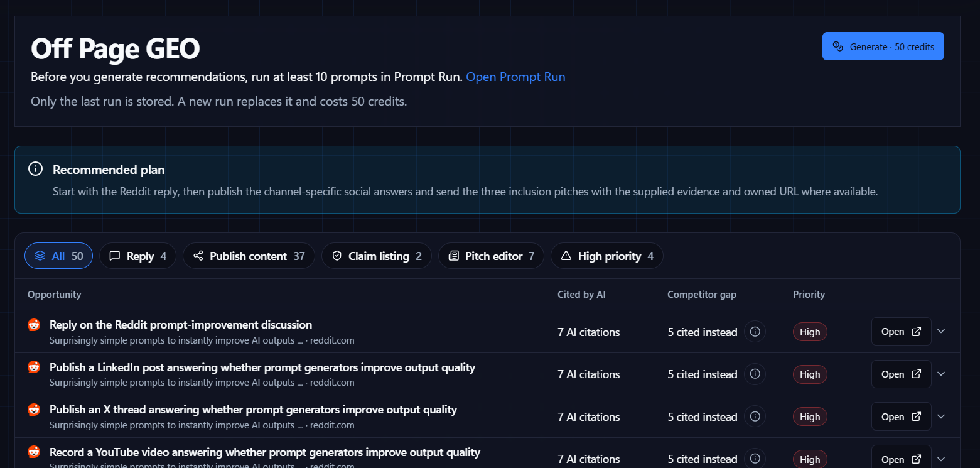Expand the Reddit reply row details
This screenshot has width=980, height=468.
point(941,332)
